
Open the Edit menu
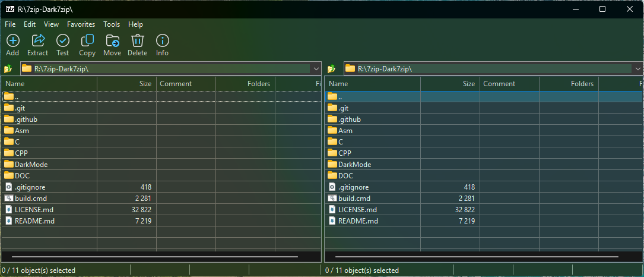pos(30,24)
